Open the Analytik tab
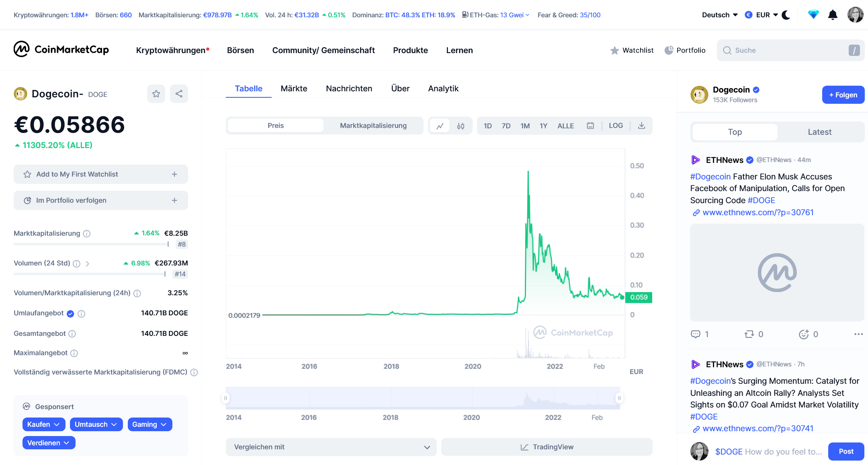 (x=443, y=88)
